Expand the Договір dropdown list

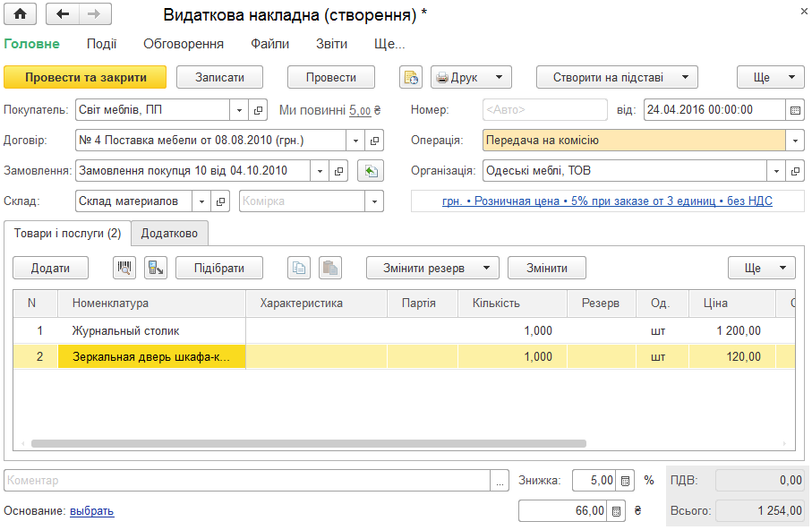coord(355,141)
